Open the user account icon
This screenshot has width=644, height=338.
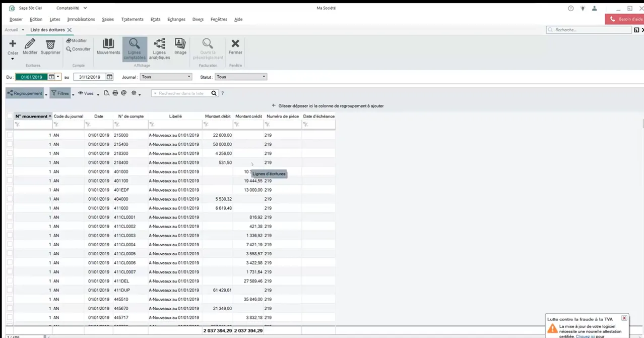(x=595, y=8)
